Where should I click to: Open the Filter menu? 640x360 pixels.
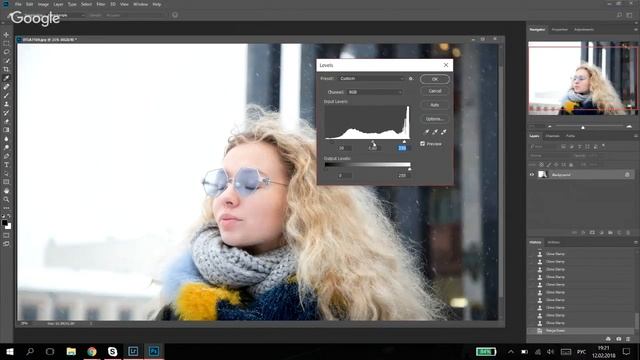coord(101,4)
